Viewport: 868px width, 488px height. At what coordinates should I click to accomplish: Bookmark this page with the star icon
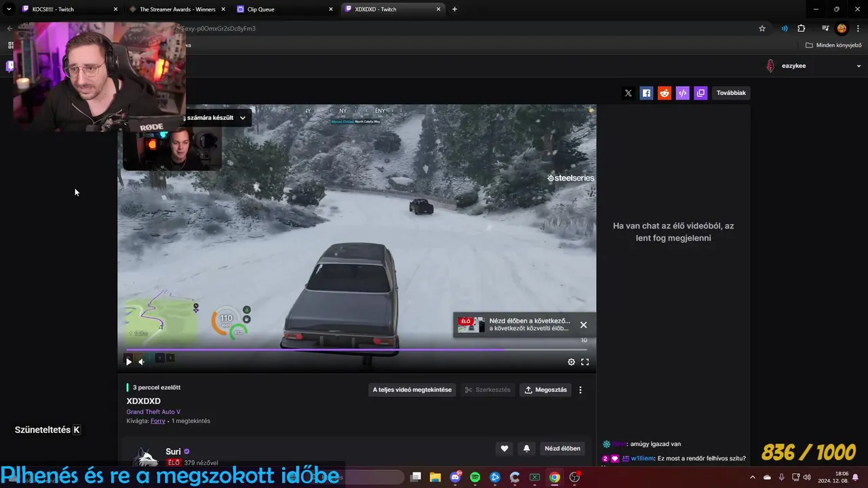click(762, 28)
